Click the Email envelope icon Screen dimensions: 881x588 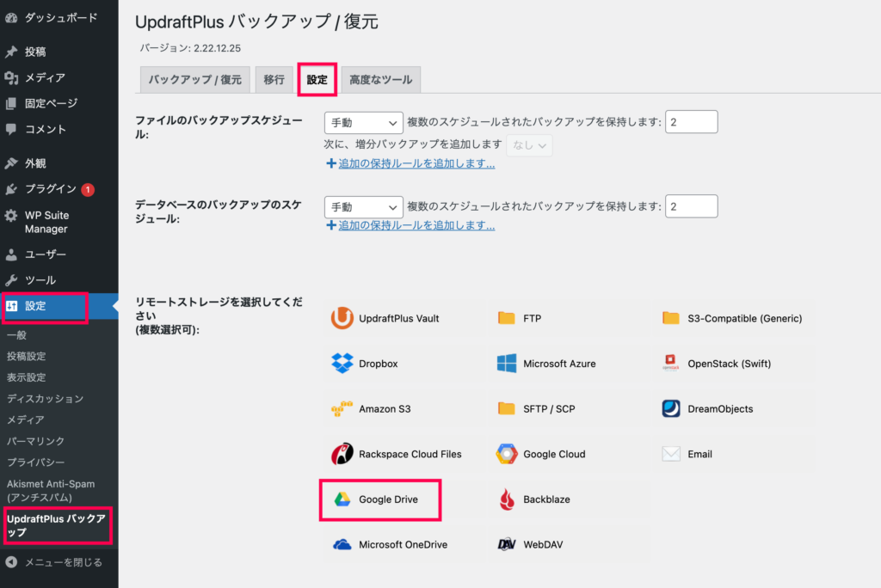(x=671, y=454)
